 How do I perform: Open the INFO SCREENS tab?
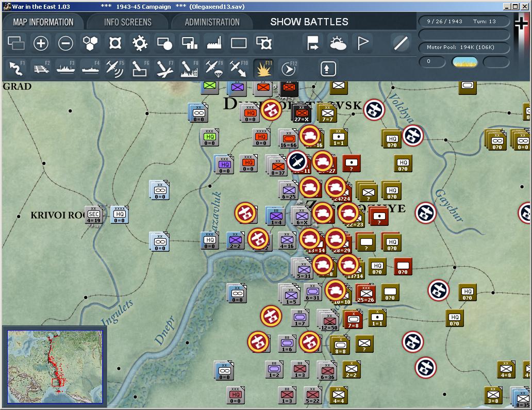[128, 22]
